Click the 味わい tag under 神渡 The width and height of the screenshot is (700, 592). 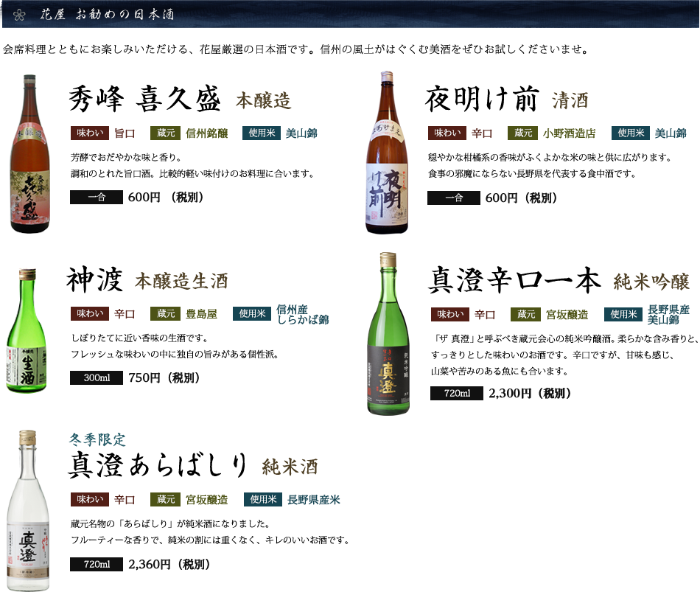[x=90, y=313]
